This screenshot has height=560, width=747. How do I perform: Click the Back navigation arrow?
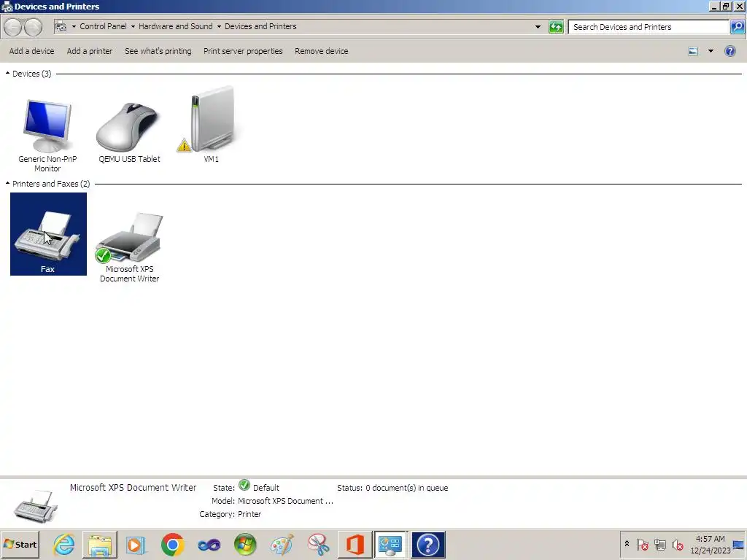point(13,27)
